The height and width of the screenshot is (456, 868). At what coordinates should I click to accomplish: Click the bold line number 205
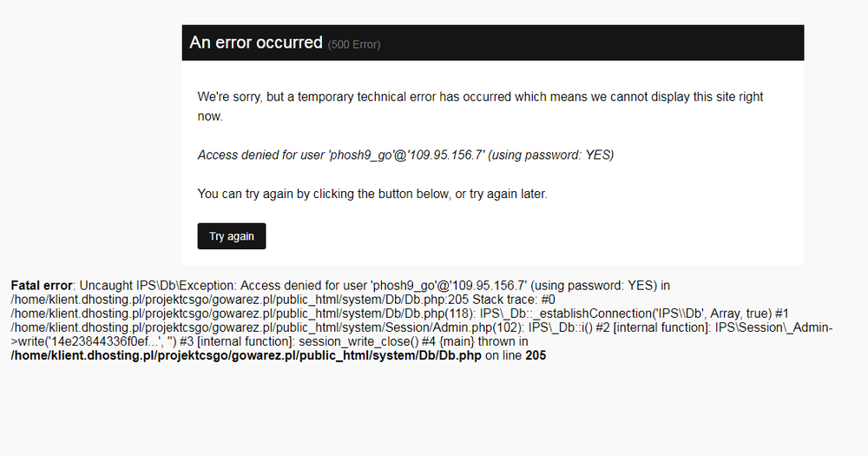click(536, 355)
